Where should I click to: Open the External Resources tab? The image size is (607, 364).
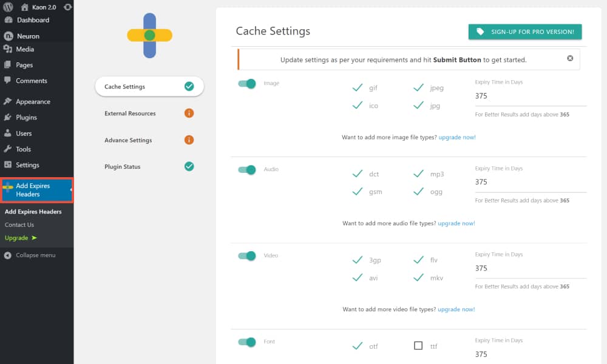coord(149,113)
